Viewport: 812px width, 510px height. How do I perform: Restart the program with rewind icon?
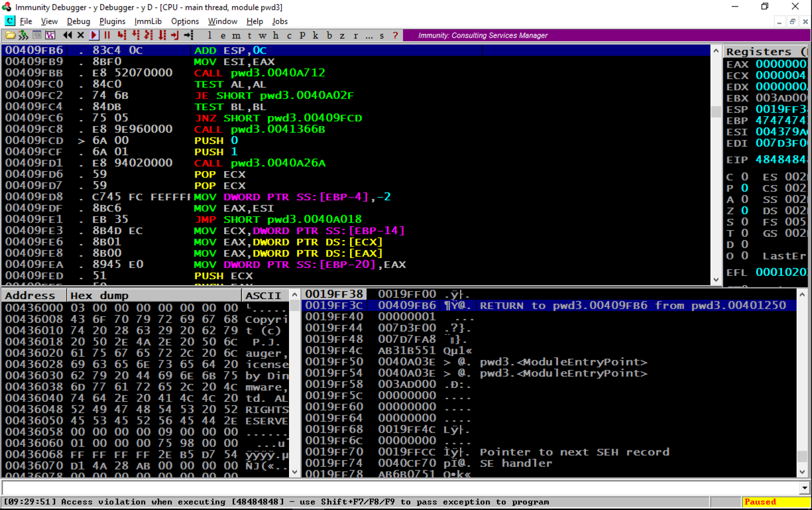[68, 35]
